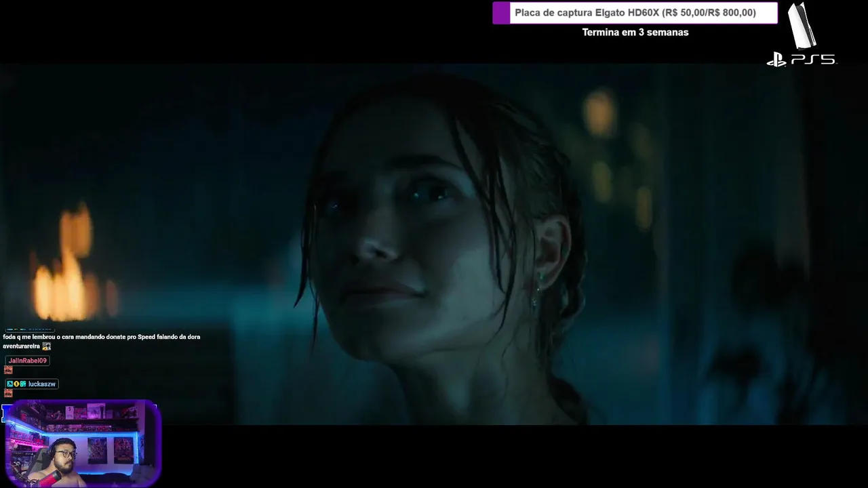Click the chat message 'foda q me lembrou'
Screen dimensions: 868x488
[x=102, y=342]
